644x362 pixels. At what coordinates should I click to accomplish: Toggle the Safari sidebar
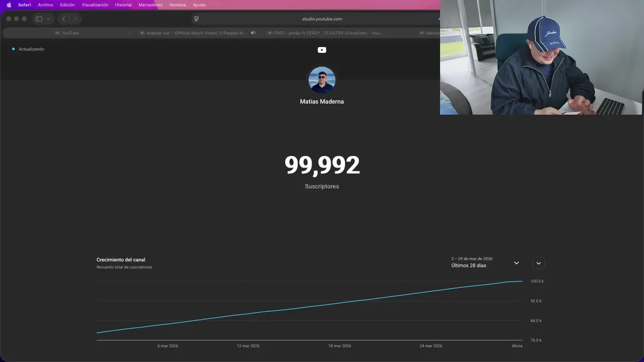pos(39,19)
